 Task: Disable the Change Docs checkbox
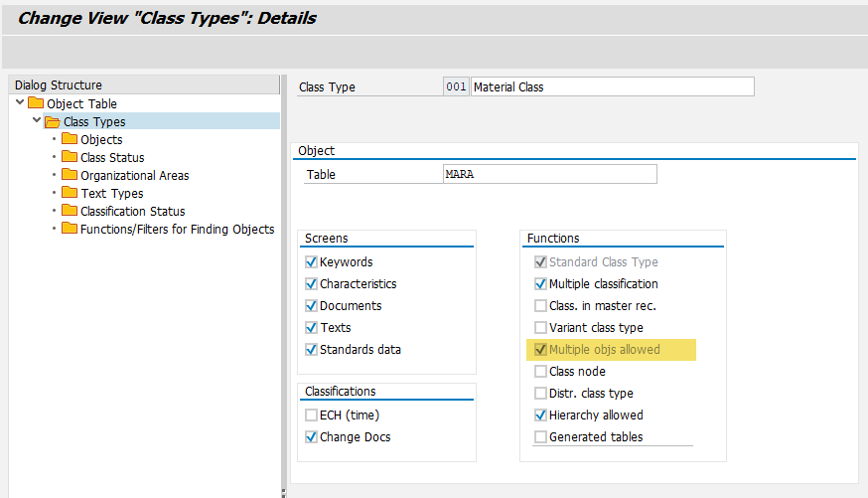click(x=311, y=436)
